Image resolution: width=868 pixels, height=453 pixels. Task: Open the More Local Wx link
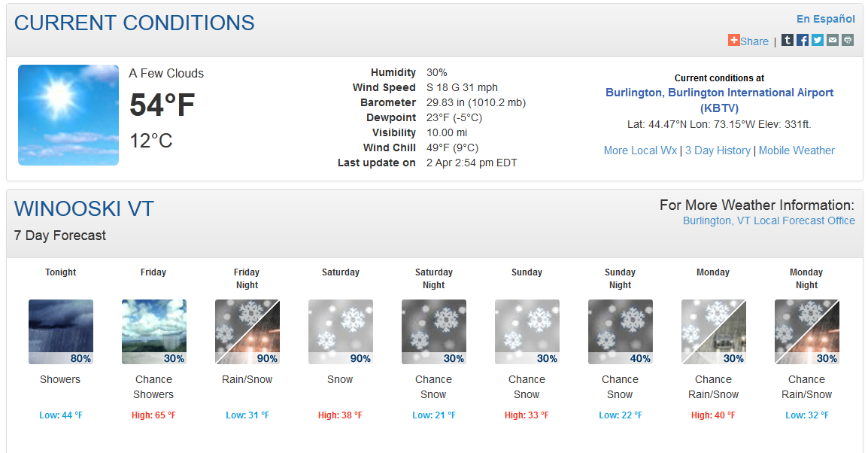point(641,150)
